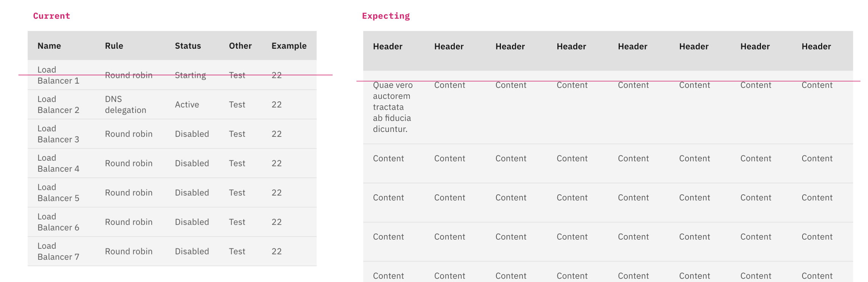Select the 'Name' column header
Screen dimensions: 868x282
(x=49, y=46)
